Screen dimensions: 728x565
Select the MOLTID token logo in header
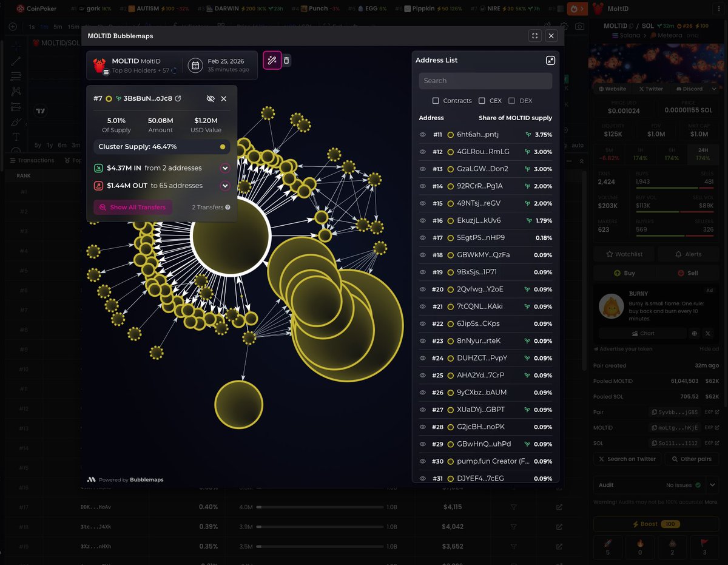pos(100,65)
